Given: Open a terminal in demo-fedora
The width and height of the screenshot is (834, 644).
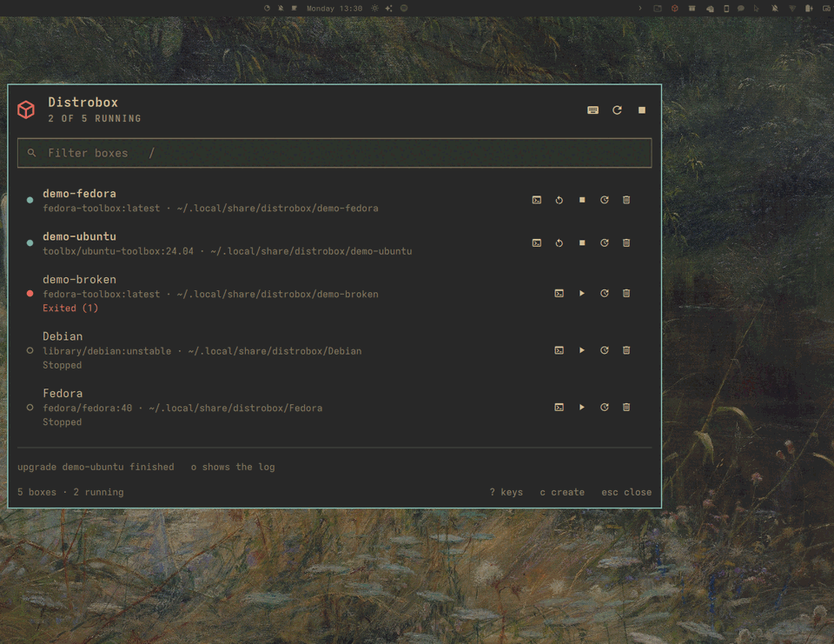Looking at the screenshot, I should [x=537, y=200].
